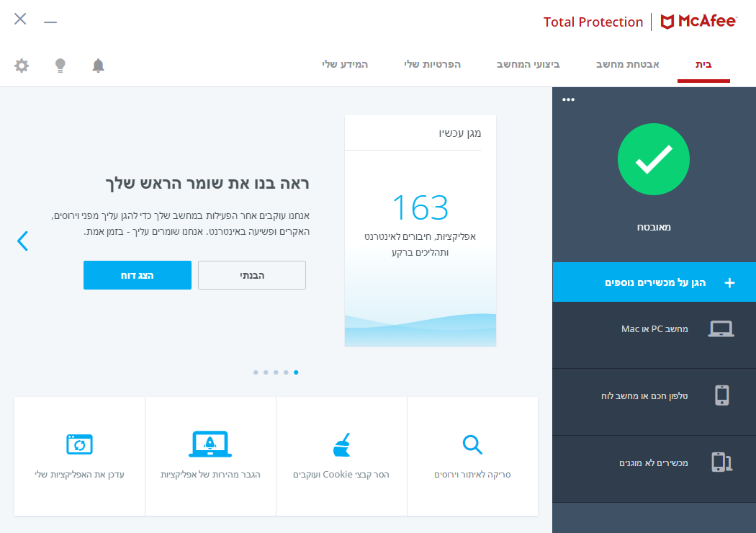Click הגן על מכשירים נוספים button label

[655, 282]
